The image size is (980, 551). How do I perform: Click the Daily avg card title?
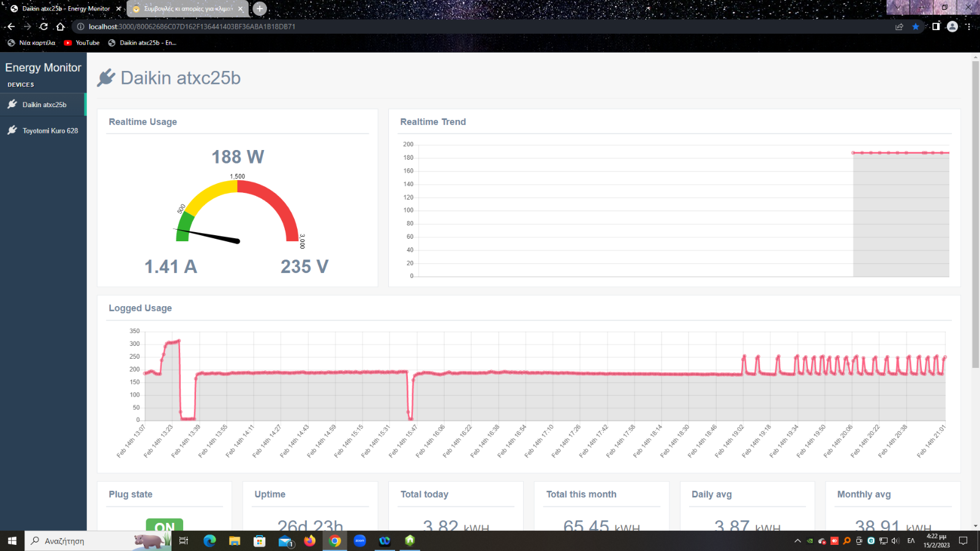(712, 494)
